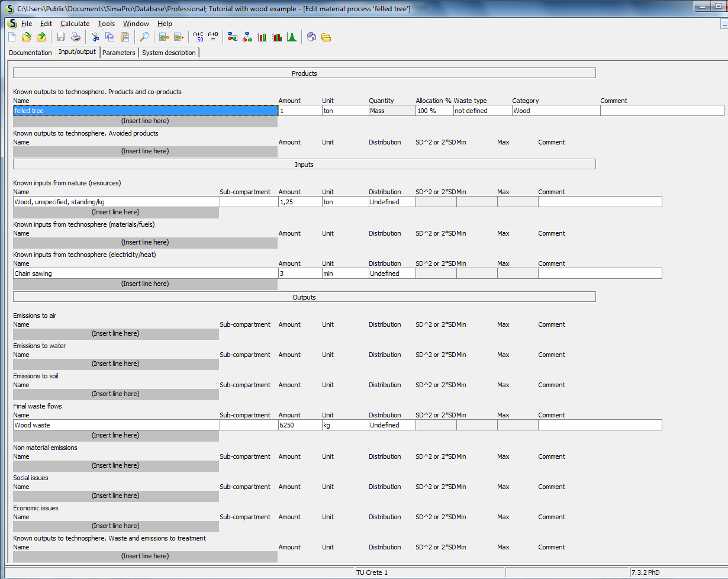Viewport: 728px width, 579px height.
Task: Click the 'ton' unit cell for felled tree
Action: tap(344, 111)
